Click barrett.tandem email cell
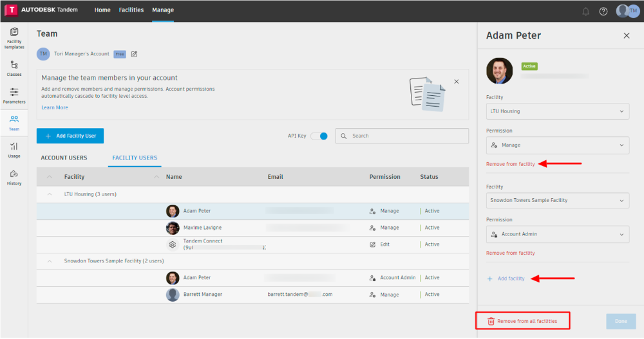This screenshot has width=644, height=339. (300, 295)
